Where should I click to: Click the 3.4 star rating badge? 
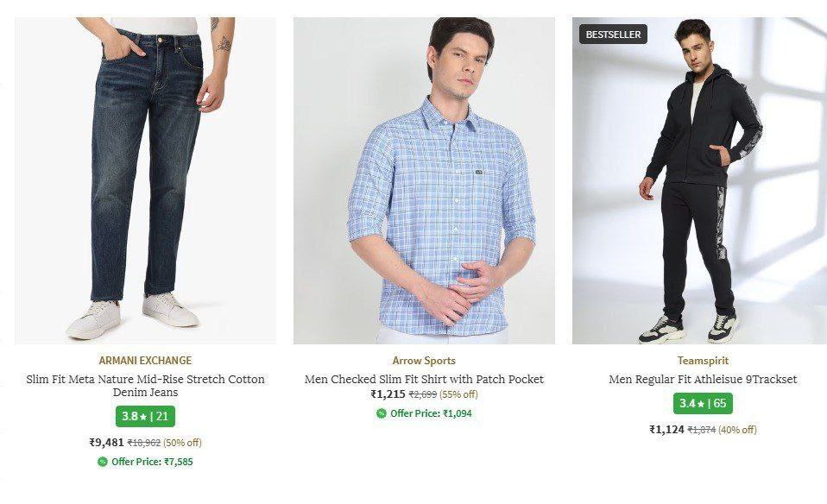pyautogui.click(x=703, y=403)
